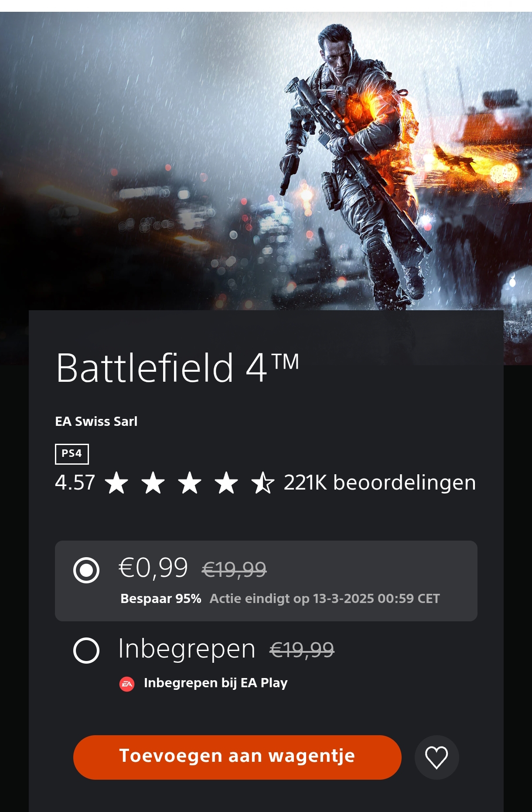Click the strikethrough €19,99 price

234,569
